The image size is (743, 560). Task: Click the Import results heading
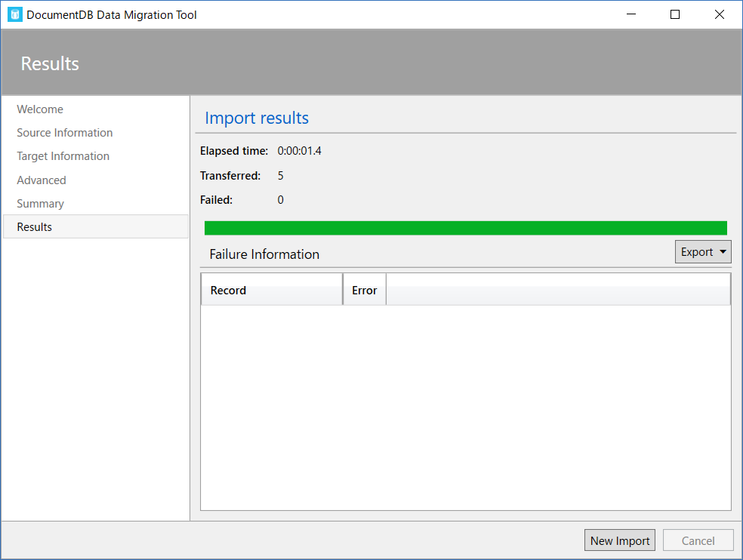coord(257,118)
